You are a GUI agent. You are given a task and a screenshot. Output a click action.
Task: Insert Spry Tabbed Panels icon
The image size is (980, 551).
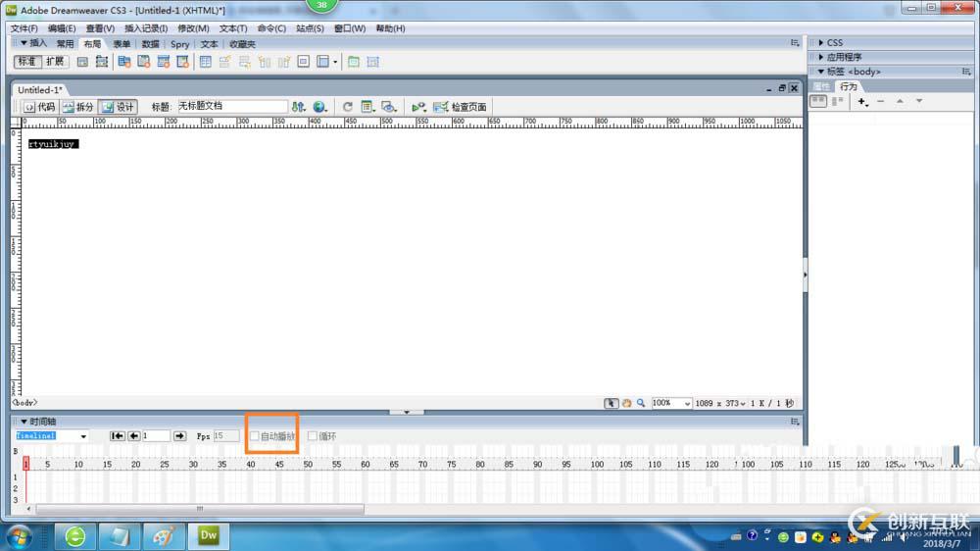click(144, 62)
